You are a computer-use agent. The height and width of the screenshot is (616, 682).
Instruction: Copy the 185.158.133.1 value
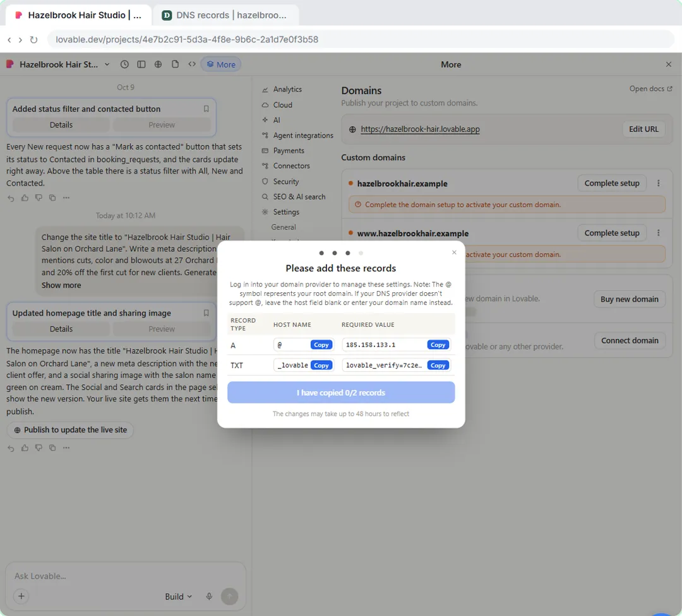pos(438,345)
